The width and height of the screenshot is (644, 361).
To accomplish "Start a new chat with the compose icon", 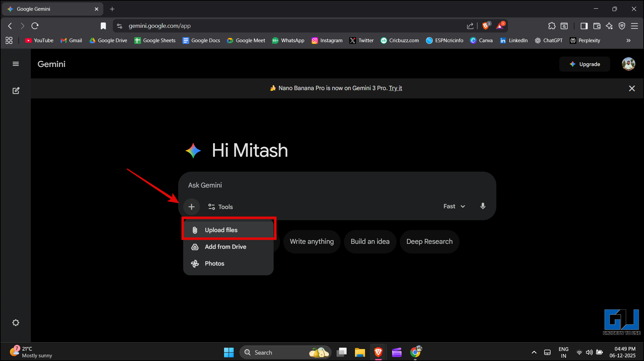I will (x=16, y=91).
